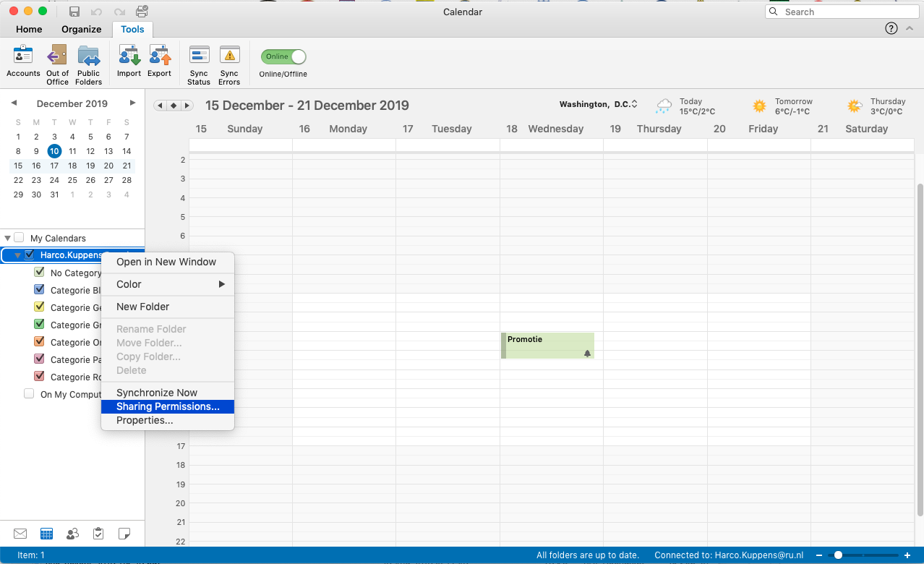Uncheck the No Category checkbox
Viewport: 924px width, 564px height.
tap(40, 273)
